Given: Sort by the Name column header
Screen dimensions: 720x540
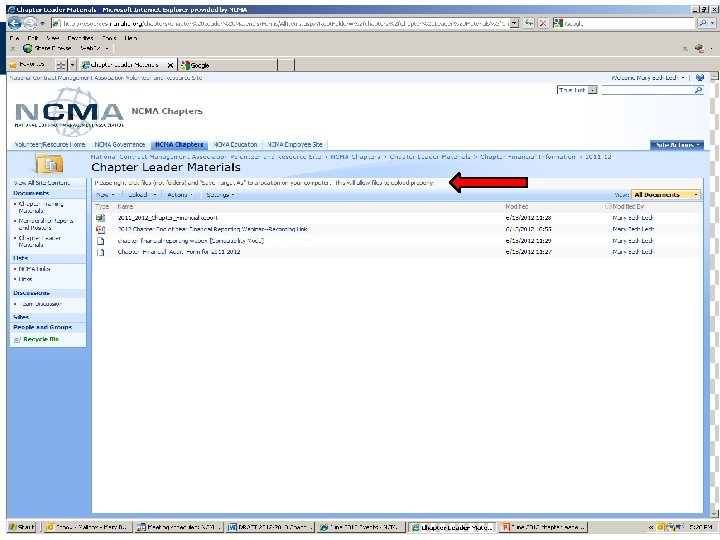Looking at the screenshot, I should (x=125, y=207).
